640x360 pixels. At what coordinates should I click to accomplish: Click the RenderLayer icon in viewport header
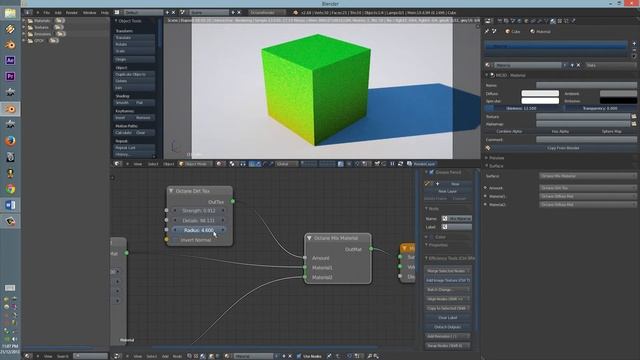pos(409,164)
